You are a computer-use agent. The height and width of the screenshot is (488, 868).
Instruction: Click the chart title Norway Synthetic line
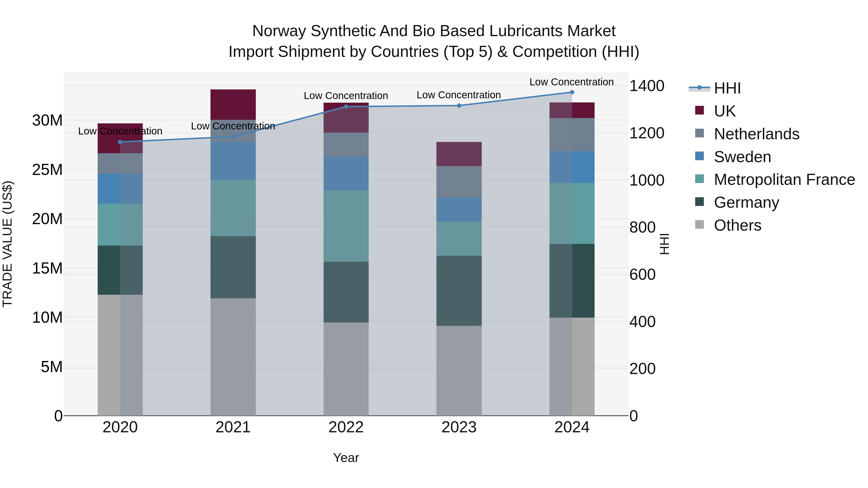pos(434,31)
